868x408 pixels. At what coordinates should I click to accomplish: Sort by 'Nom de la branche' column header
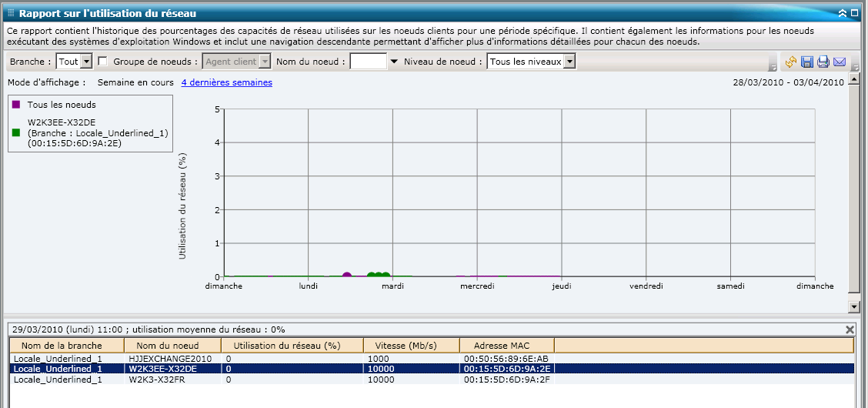pyautogui.click(x=66, y=345)
